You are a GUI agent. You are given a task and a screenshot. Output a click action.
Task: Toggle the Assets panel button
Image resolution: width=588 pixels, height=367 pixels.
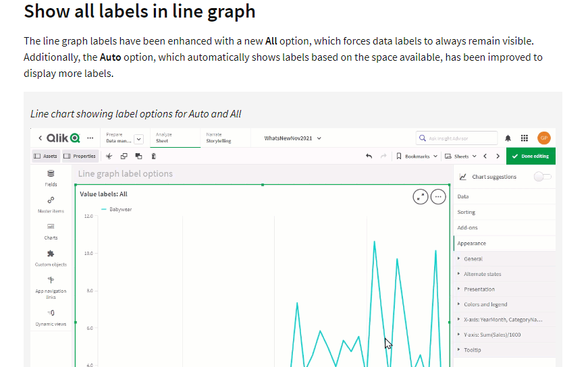tap(45, 157)
